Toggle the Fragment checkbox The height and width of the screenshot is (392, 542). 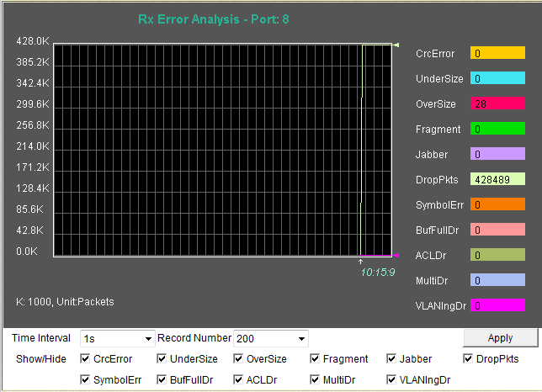click(x=315, y=359)
